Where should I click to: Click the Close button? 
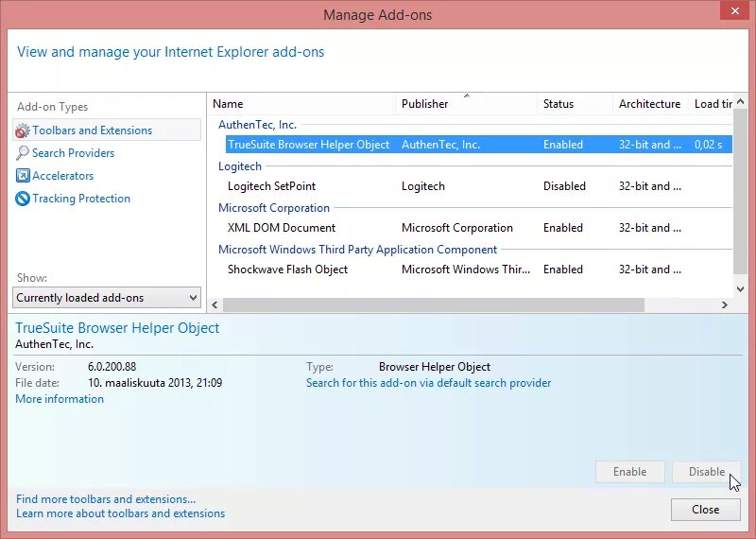[x=705, y=510]
